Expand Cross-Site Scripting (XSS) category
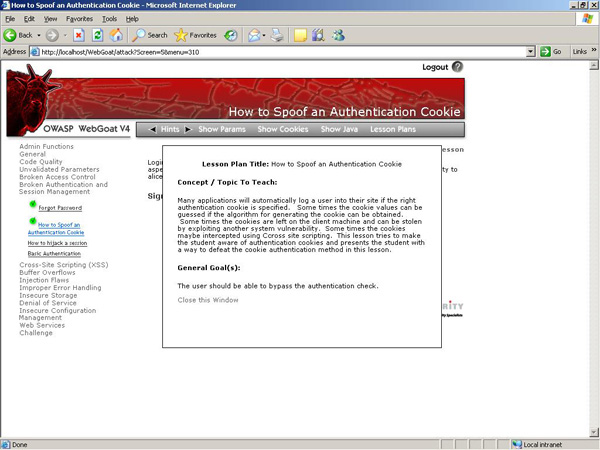This screenshot has height=450, width=600. tap(64, 265)
